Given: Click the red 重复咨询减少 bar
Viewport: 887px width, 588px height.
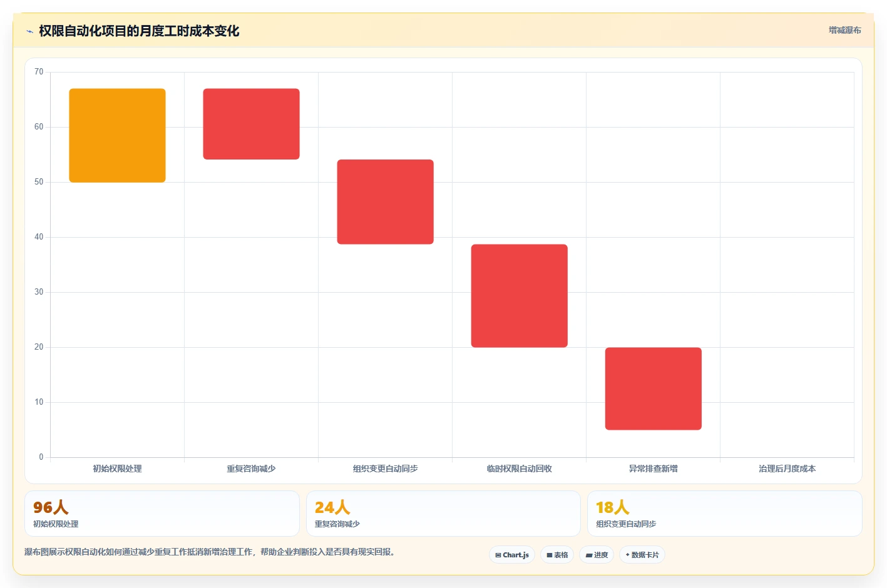Looking at the screenshot, I should click(251, 124).
